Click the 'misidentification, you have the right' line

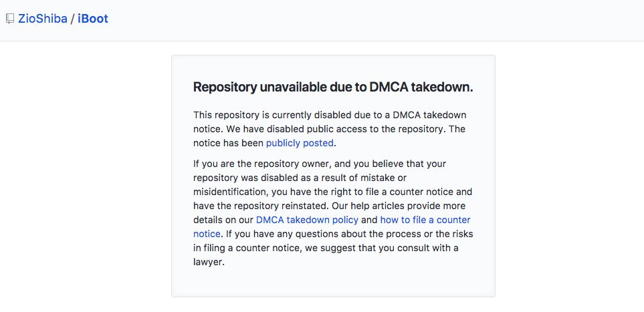tap(332, 192)
